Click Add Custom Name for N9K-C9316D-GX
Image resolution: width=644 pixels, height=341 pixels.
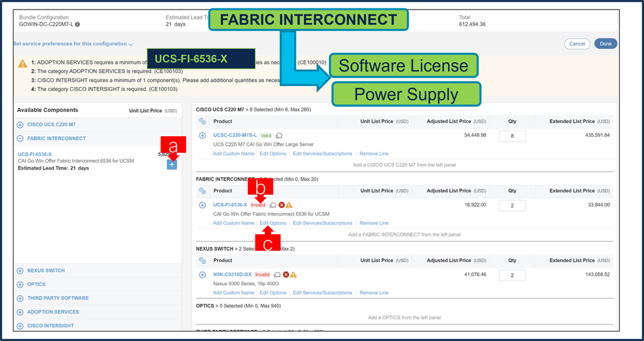point(233,293)
